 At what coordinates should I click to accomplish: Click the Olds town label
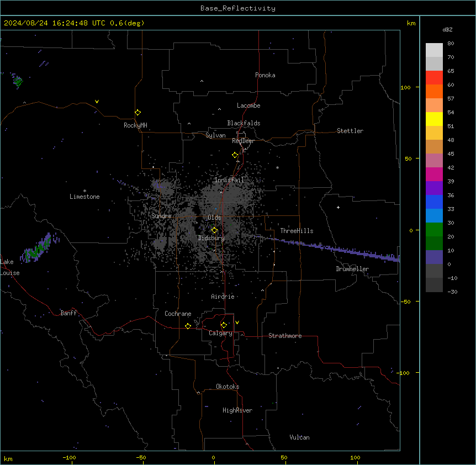point(214,218)
